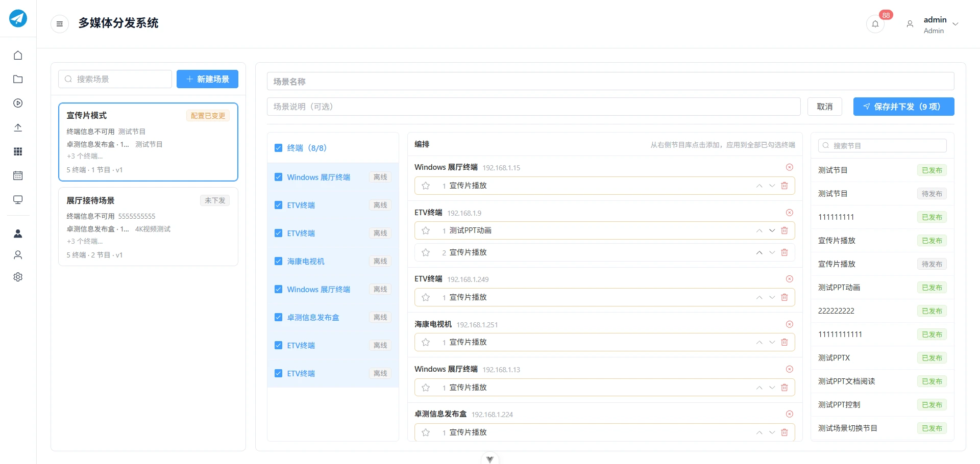This screenshot has width=980, height=464.
Task: Focus the 场景说明 (可选) input field
Action: coord(533,107)
